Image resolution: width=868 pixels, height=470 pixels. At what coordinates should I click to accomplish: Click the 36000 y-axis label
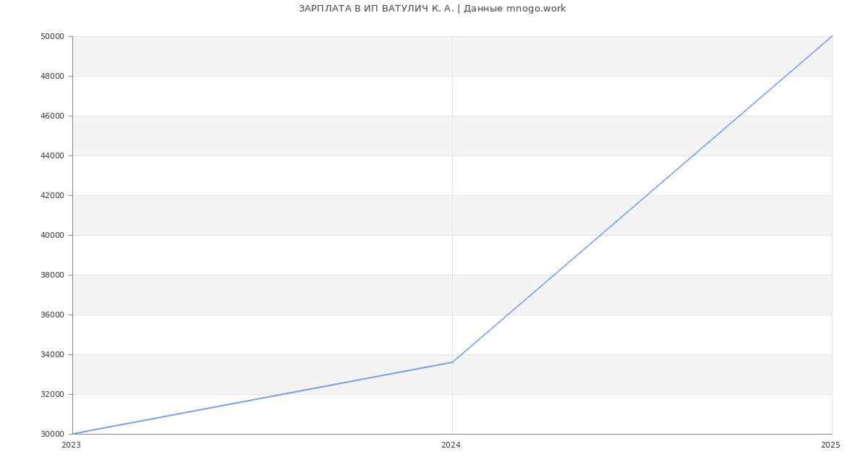(52, 315)
